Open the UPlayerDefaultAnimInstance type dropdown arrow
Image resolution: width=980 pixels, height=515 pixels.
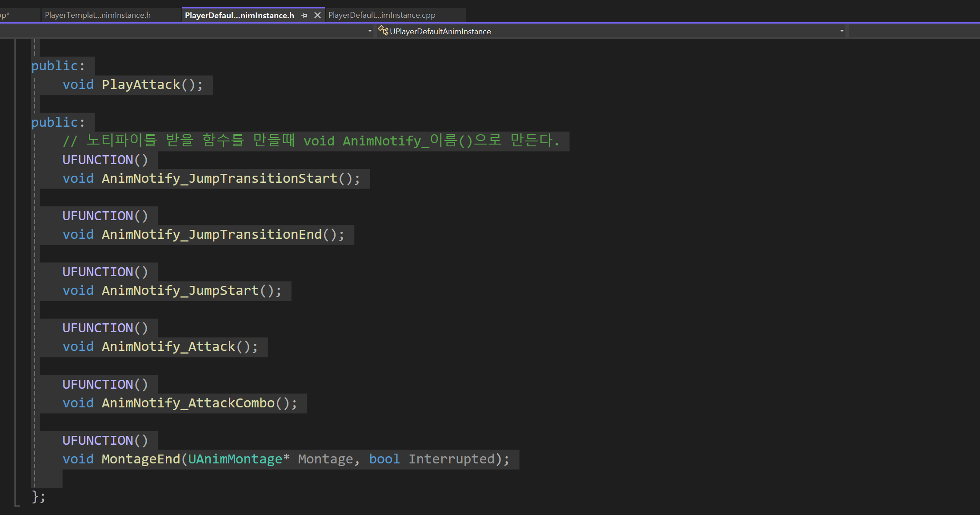coord(841,31)
